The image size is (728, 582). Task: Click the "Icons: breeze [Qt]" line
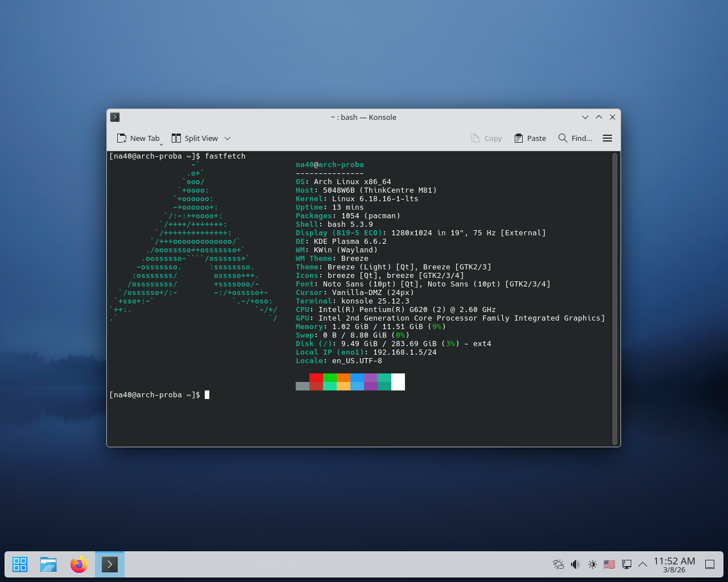coord(380,276)
